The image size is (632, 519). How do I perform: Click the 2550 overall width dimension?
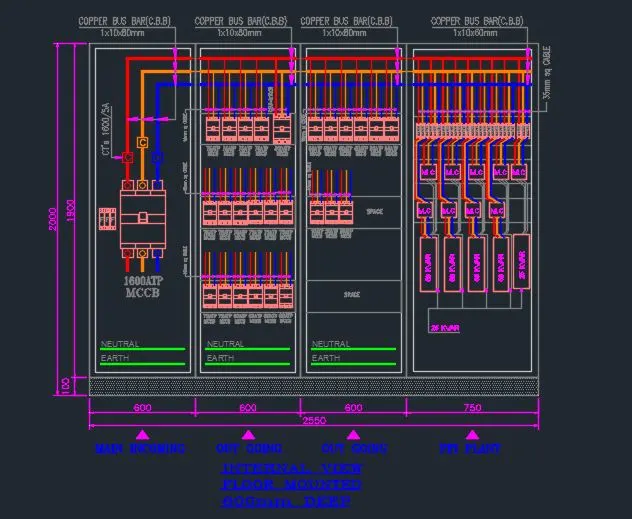(x=313, y=421)
